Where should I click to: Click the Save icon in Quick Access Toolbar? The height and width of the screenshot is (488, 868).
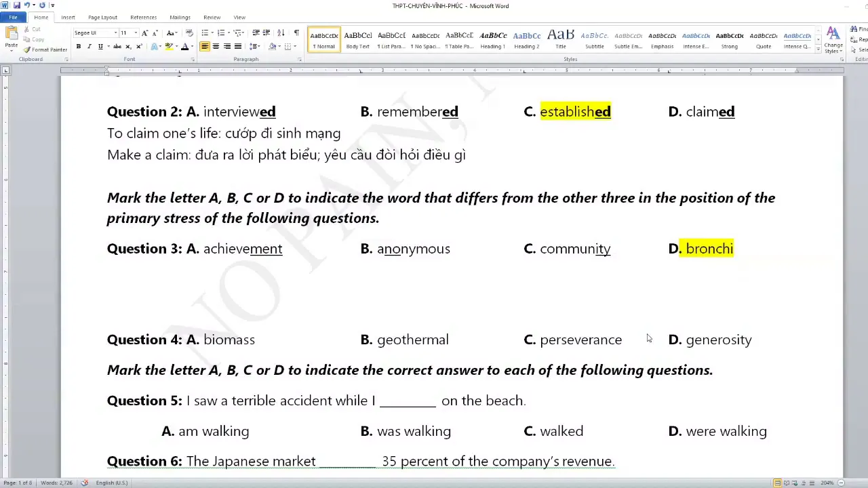(16, 5)
